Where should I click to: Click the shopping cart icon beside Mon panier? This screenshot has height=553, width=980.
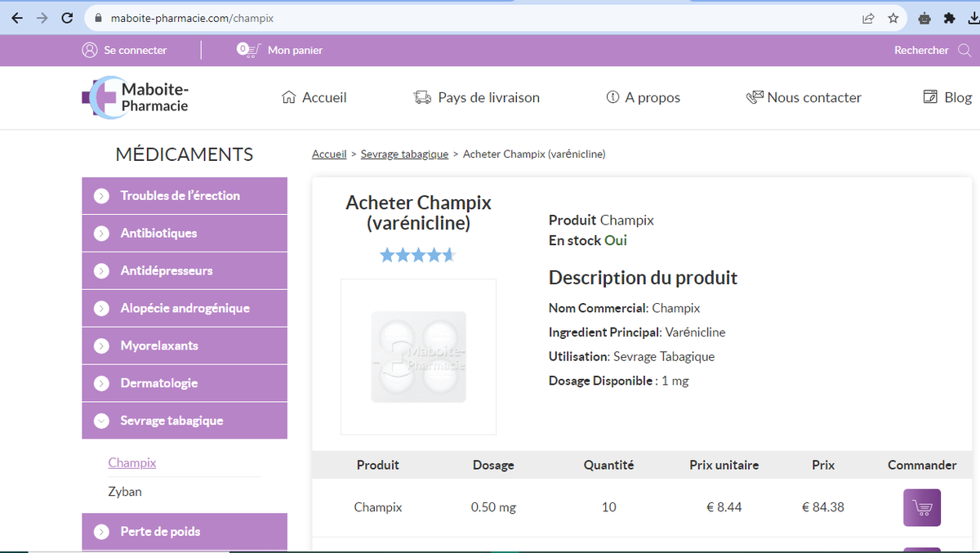tap(247, 50)
